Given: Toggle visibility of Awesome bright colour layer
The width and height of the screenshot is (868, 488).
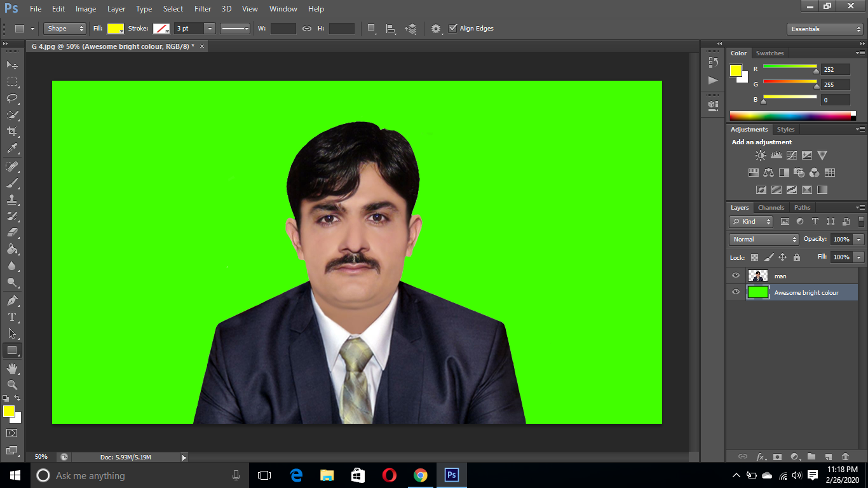Looking at the screenshot, I should (735, 292).
